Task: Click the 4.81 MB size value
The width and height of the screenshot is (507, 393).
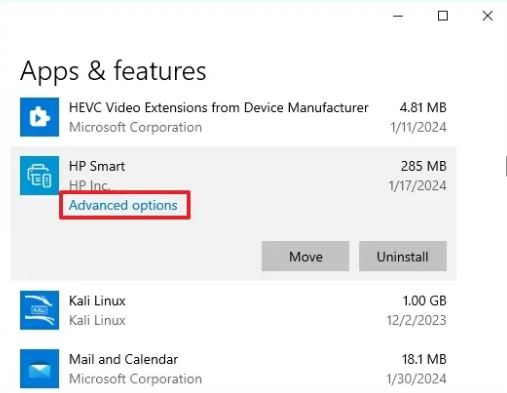Action: click(423, 108)
